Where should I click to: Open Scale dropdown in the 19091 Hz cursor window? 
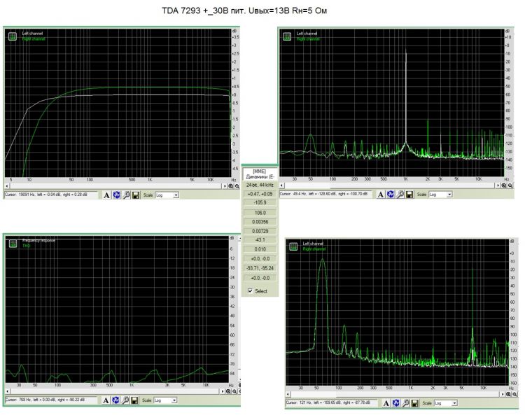coord(167,195)
